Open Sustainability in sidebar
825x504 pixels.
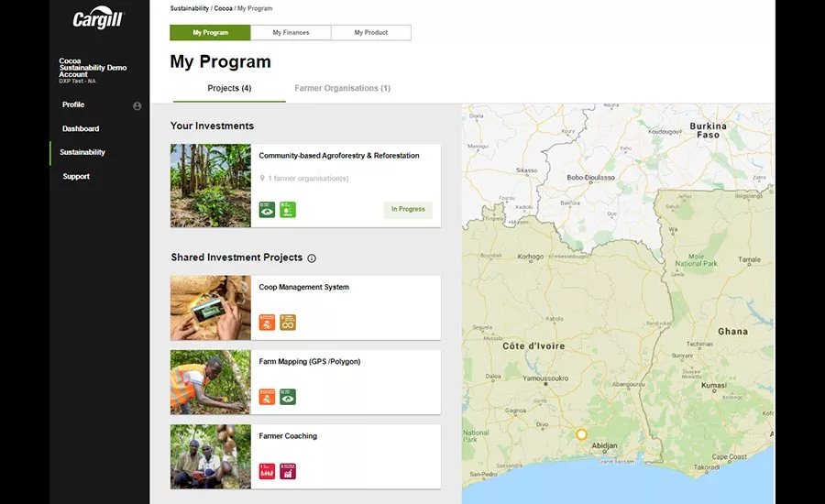coord(82,152)
